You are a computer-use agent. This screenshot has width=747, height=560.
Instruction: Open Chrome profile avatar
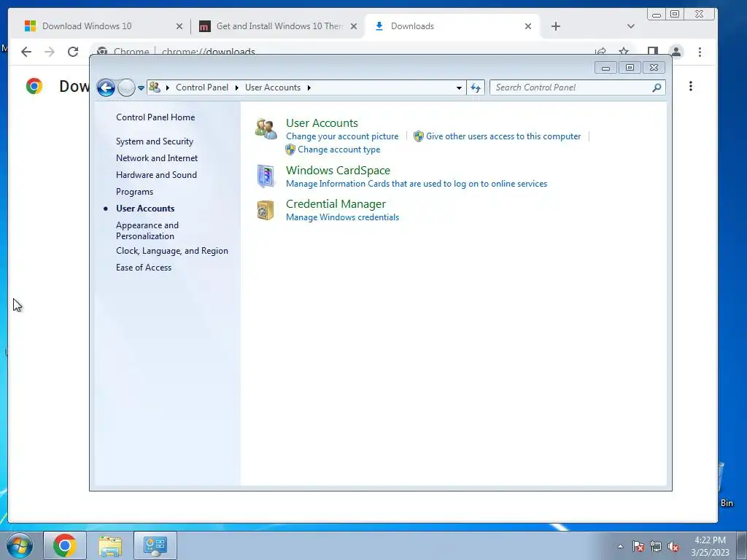point(676,52)
